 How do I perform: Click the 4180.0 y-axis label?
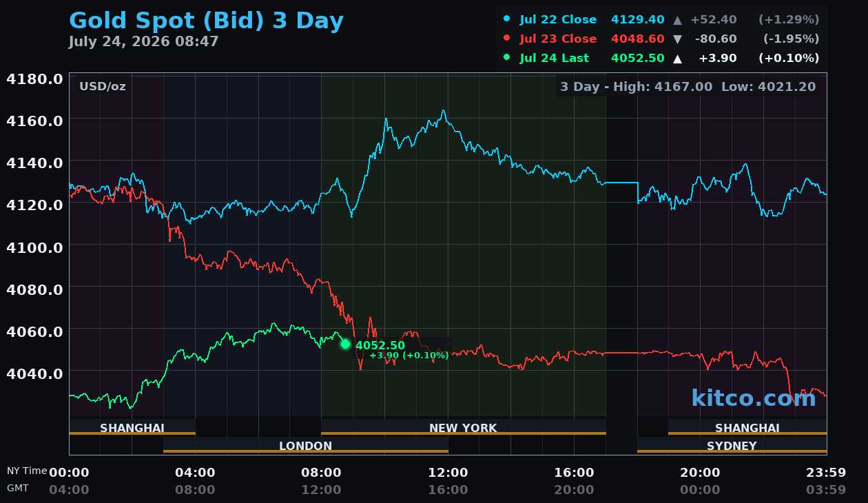point(34,79)
